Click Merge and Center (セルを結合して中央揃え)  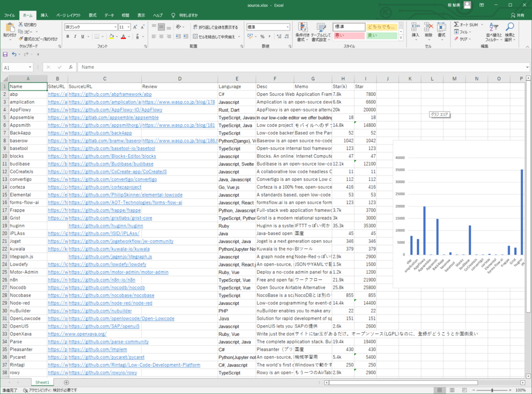pos(214,37)
